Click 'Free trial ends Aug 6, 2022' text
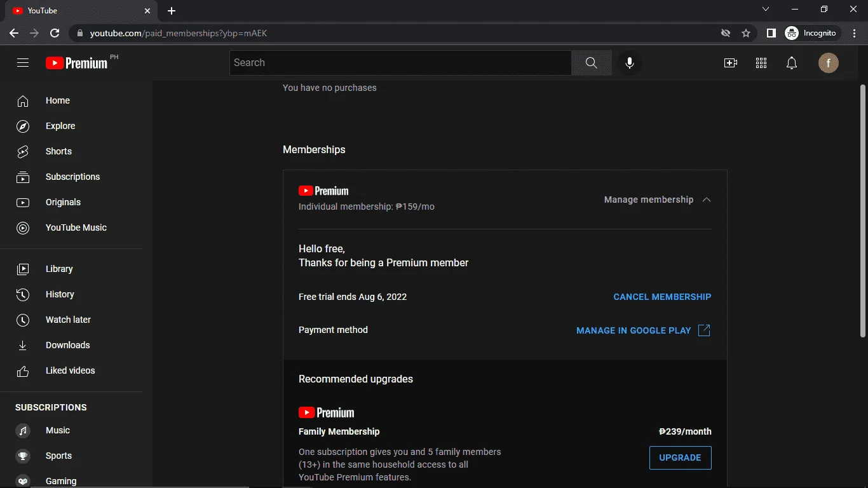This screenshot has width=868, height=488. (353, 297)
